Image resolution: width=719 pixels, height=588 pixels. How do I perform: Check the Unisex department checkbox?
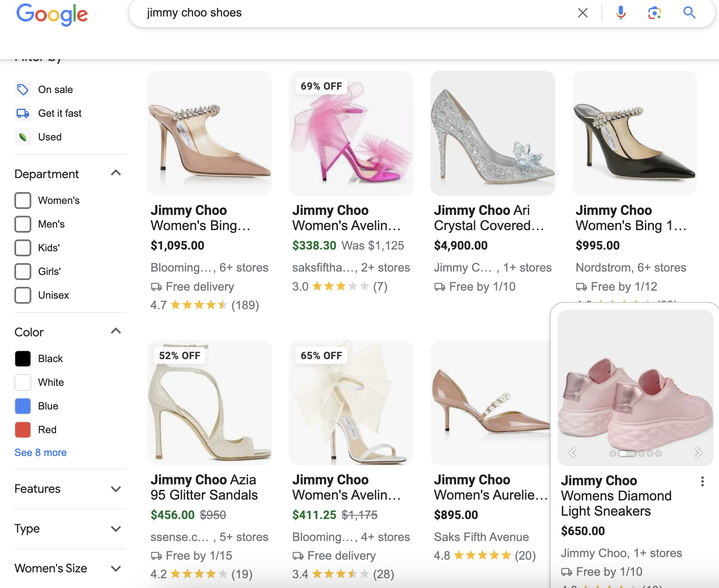tap(23, 295)
